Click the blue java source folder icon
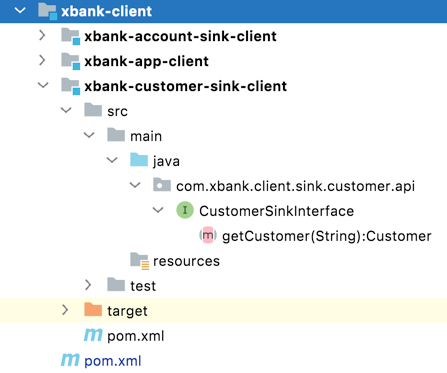447x373 pixels. [x=139, y=160]
